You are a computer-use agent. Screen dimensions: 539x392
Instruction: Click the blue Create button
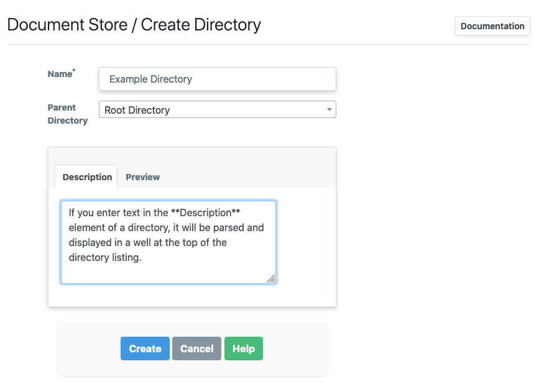[145, 349]
